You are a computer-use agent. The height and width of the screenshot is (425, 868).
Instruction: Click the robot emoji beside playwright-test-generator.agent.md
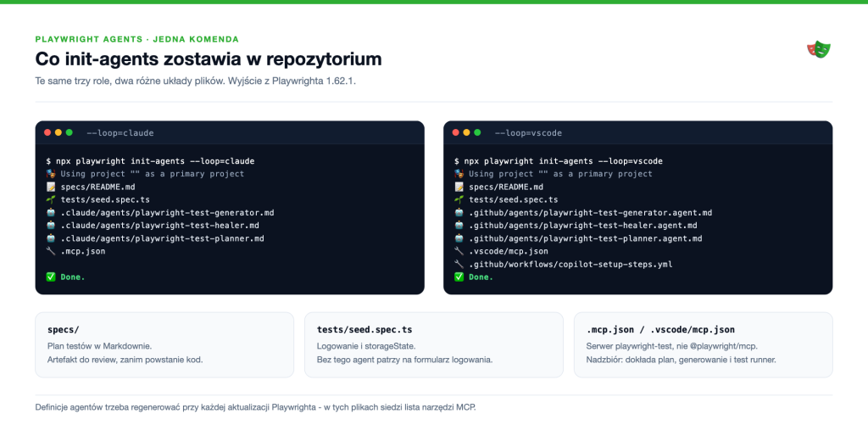[459, 213]
